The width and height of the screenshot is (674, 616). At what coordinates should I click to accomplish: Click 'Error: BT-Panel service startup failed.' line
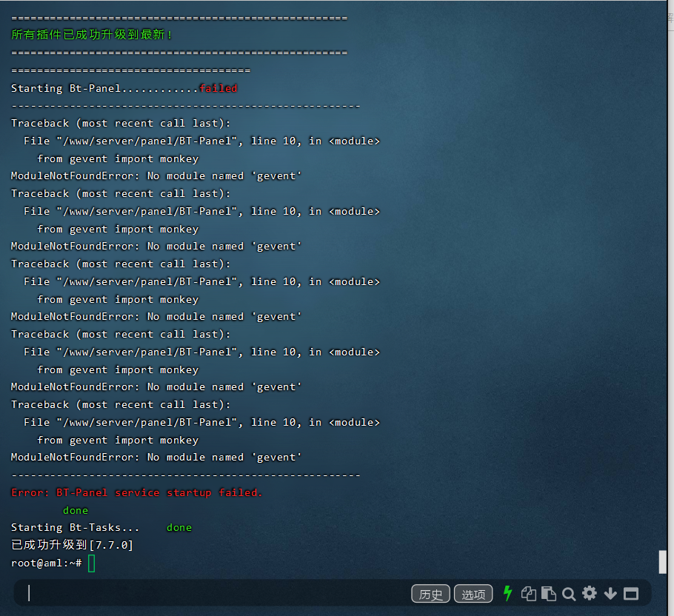click(137, 492)
